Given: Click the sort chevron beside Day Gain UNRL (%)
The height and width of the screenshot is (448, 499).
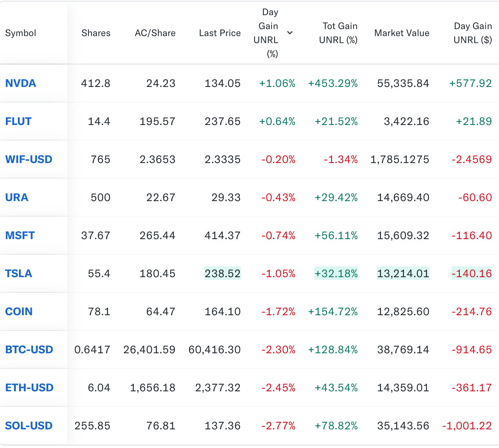Looking at the screenshot, I should pos(290,33).
